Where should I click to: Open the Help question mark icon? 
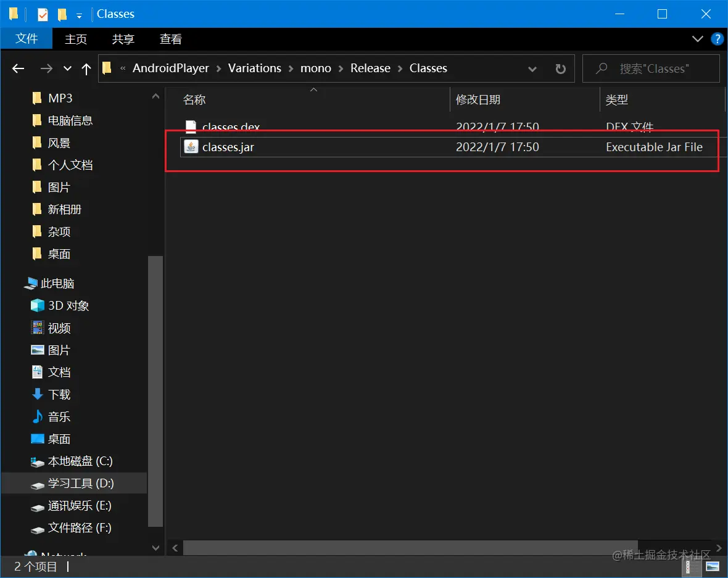[717, 39]
